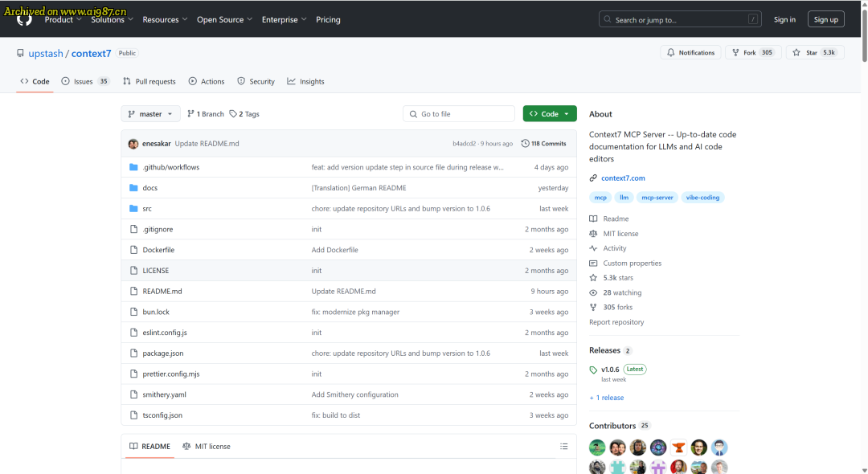Screen dimensions: 868x474
Task: Expand the master branch dropdown
Action: point(150,114)
